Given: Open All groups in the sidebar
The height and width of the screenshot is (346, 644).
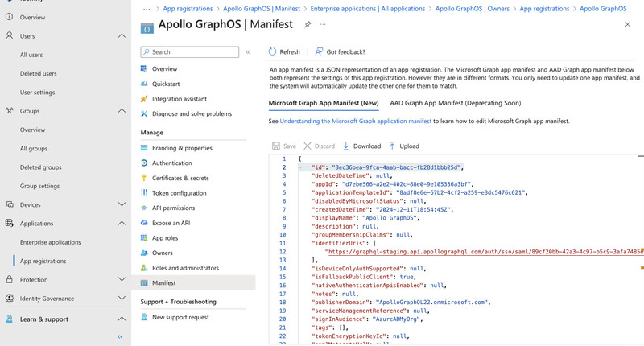Looking at the screenshot, I should pos(34,149).
